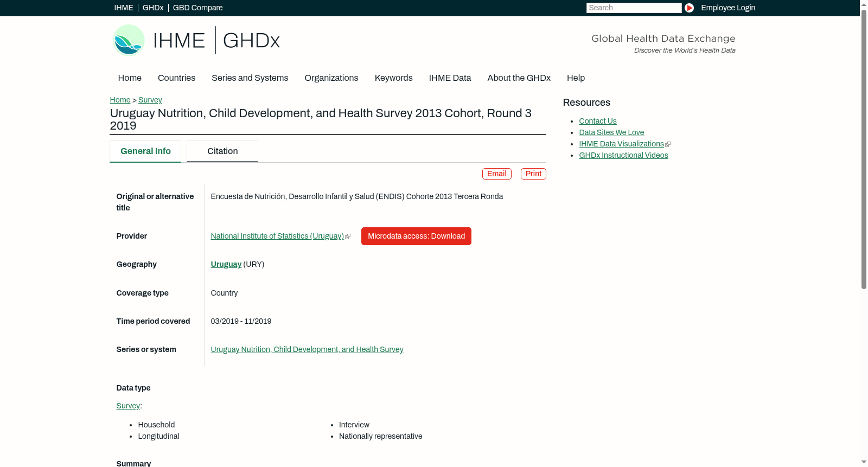Open Data Sites We Love link
868x467 pixels.
click(x=611, y=132)
